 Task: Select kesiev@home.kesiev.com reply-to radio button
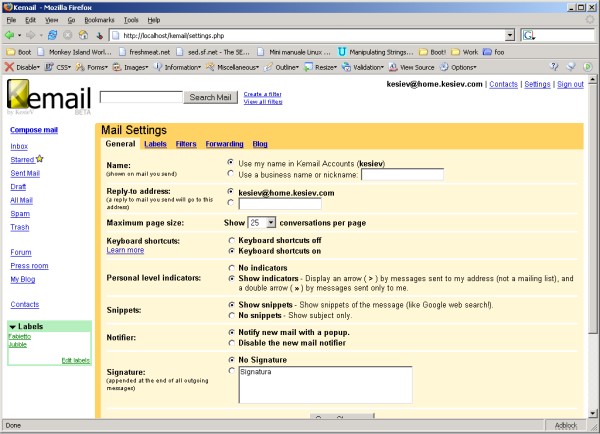click(x=231, y=191)
